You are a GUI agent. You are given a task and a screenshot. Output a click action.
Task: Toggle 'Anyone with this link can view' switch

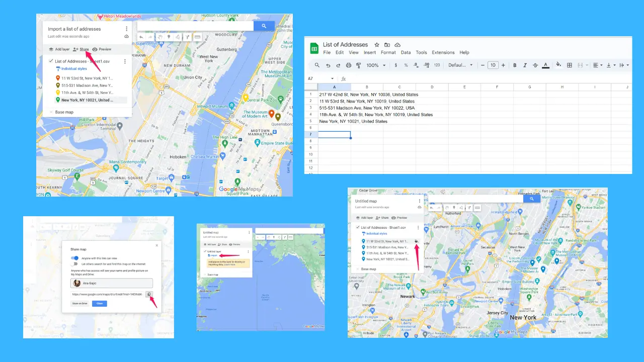[75, 258]
